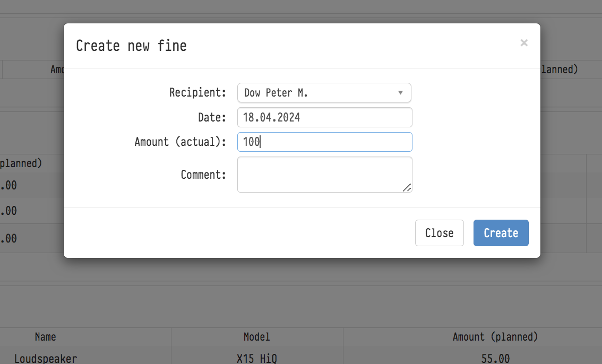Click the 55.00 amount cell
602x364 pixels.
(x=495, y=359)
